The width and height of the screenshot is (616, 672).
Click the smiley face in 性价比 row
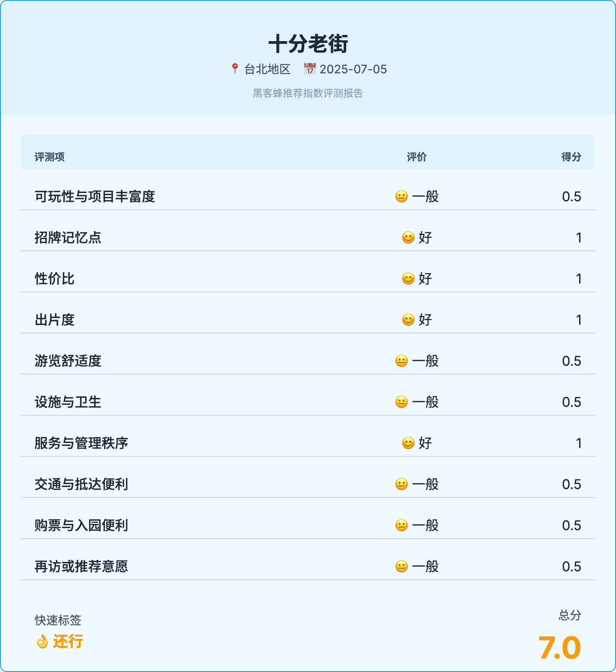click(x=408, y=279)
